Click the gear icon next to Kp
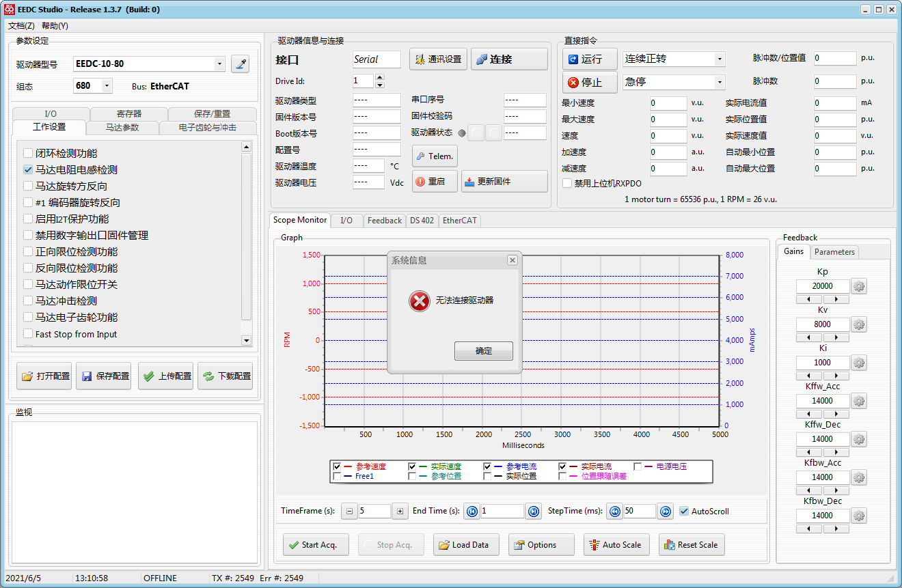The image size is (902, 588). [x=860, y=286]
